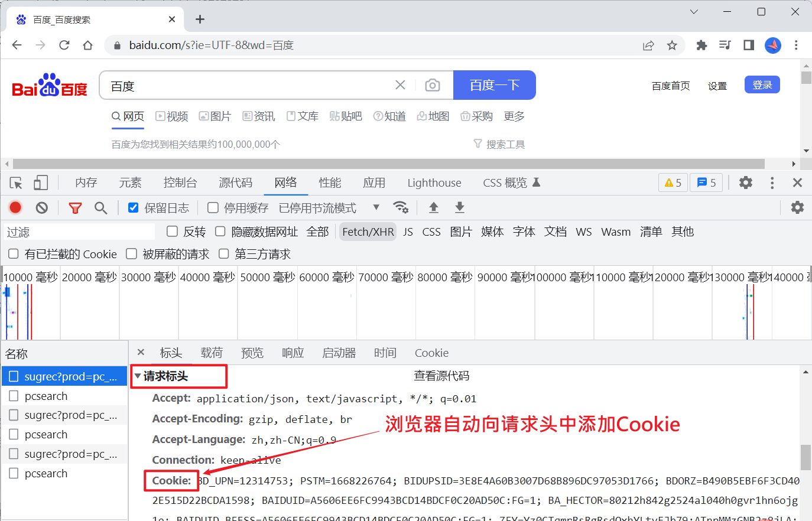Image resolution: width=812 pixels, height=521 pixels.
Task: Uncheck the 保留日志 checkbox
Action: (134, 207)
